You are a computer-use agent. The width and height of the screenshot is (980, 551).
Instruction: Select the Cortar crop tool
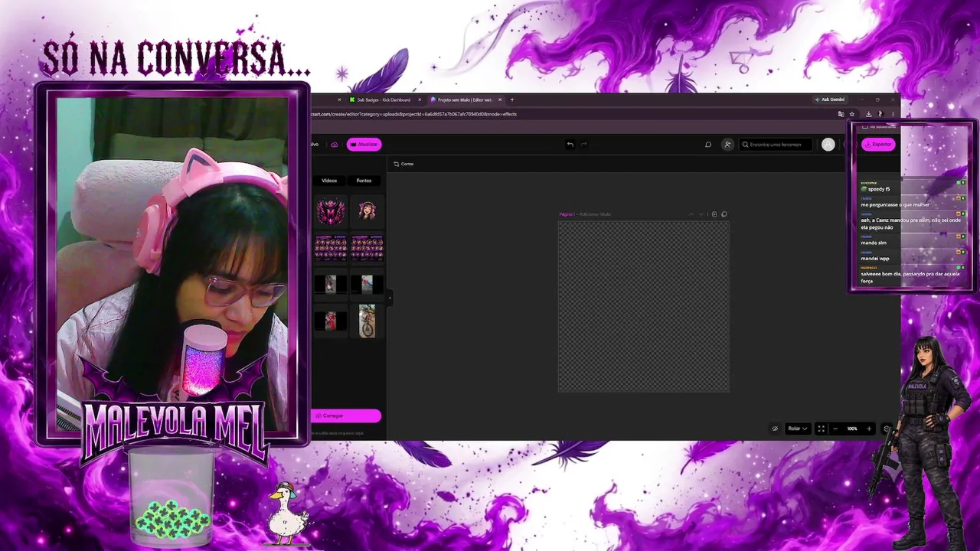[x=403, y=164]
